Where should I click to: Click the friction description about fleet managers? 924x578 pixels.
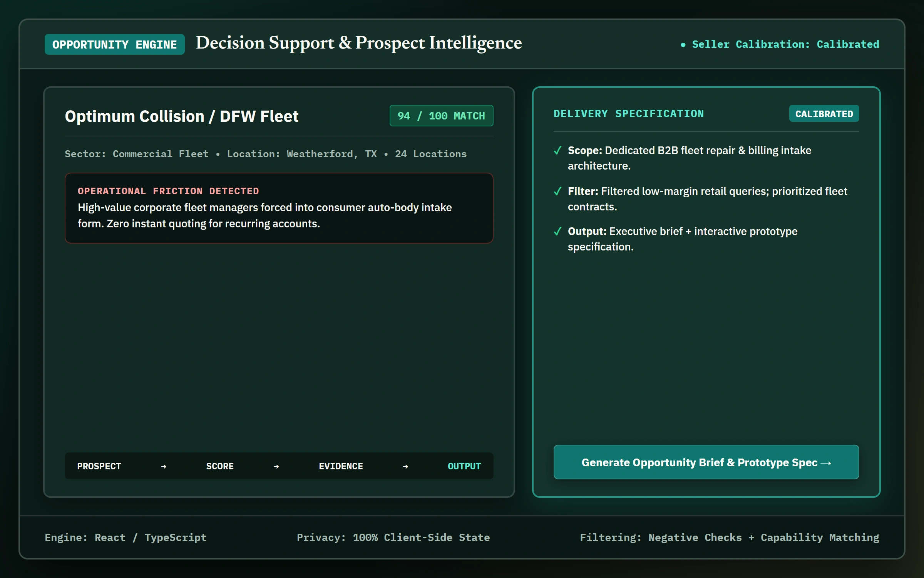coord(265,215)
